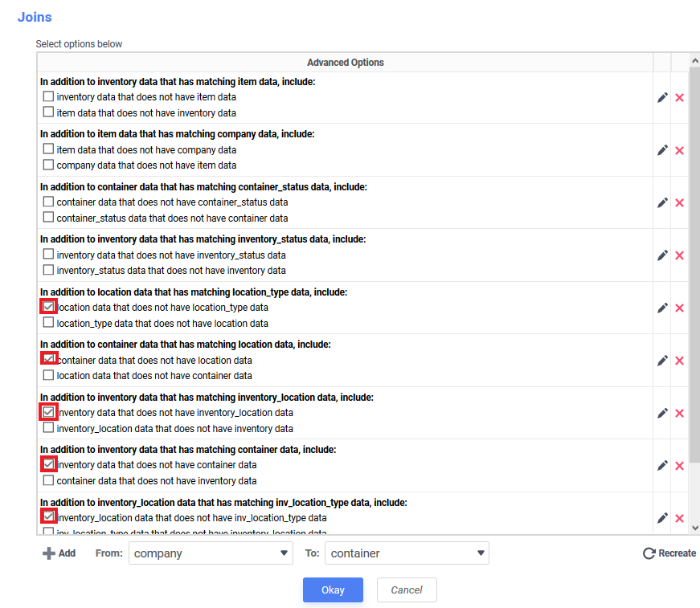Open the To dropdown showing container
The image size is (700, 608).
pyautogui.click(x=407, y=553)
